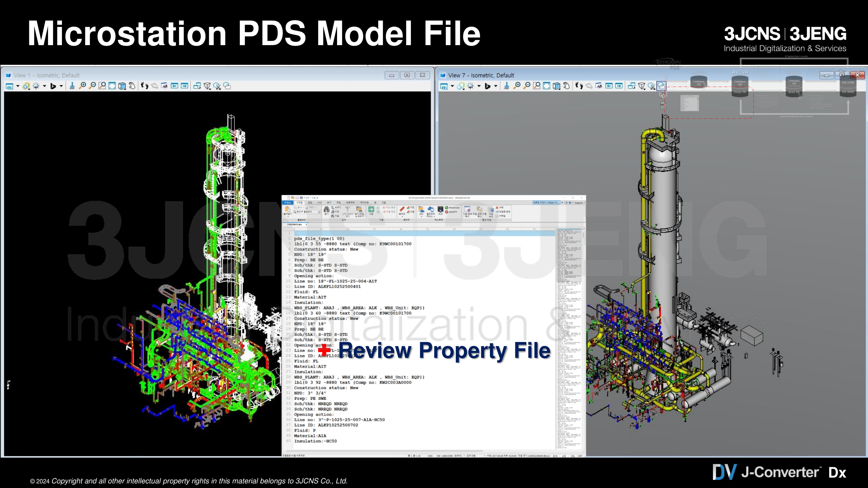The height and width of the screenshot is (488, 868).
Task: Zoom Out tool in View 1
Action: 92,86
